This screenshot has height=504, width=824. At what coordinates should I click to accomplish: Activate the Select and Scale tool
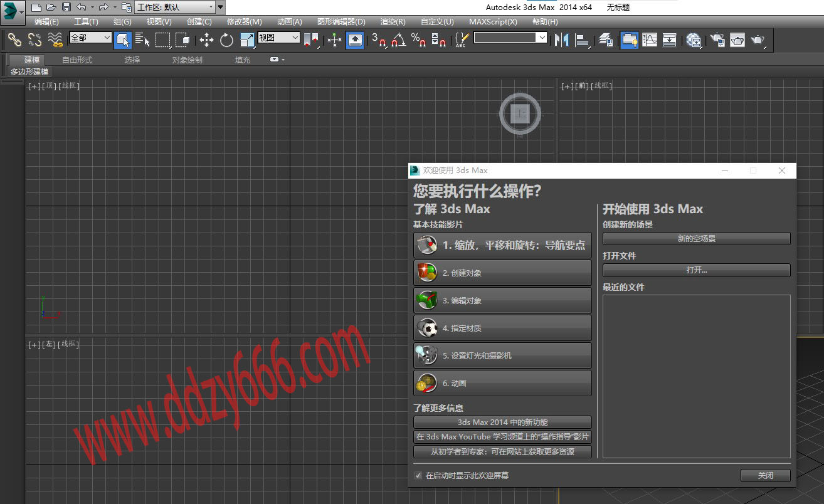point(247,39)
